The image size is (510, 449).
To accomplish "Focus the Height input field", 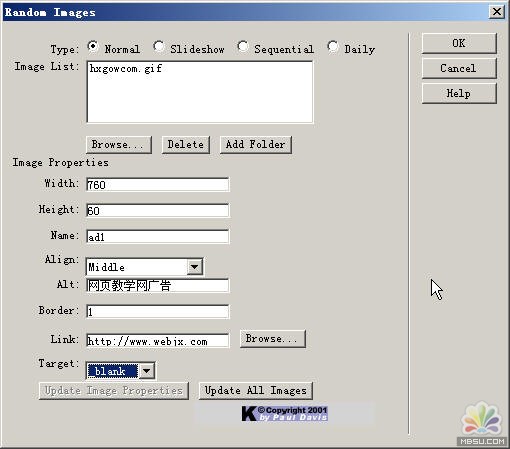I will click(158, 210).
